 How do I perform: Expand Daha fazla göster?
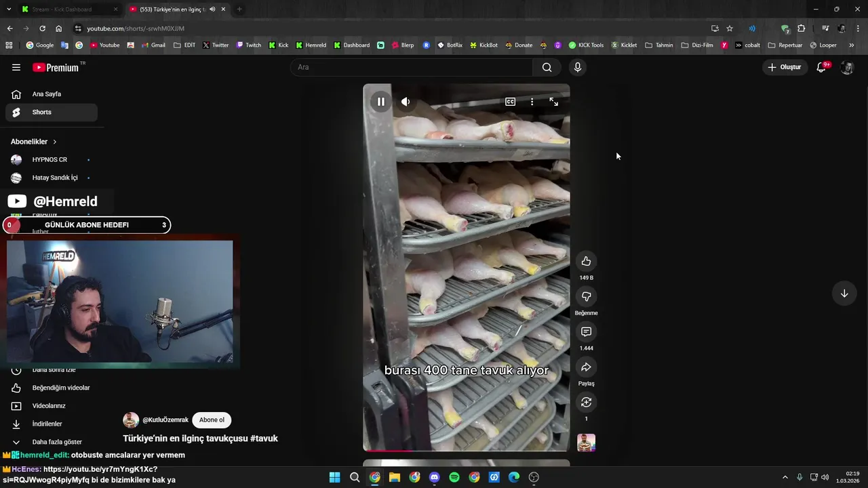pyautogui.click(x=52, y=442)
